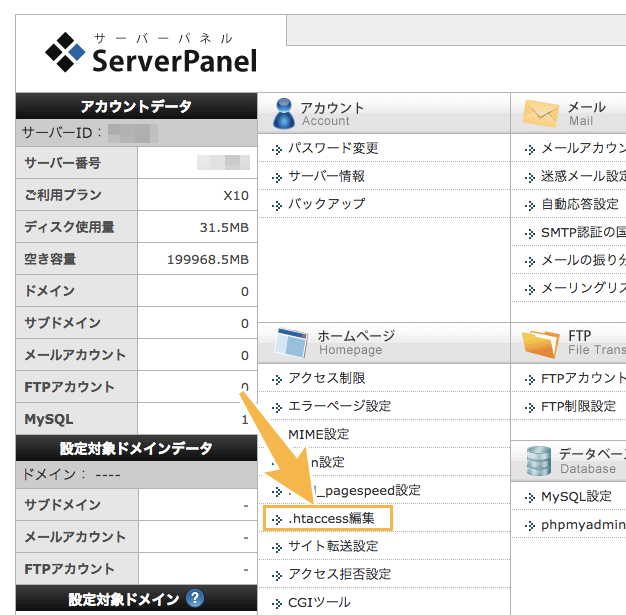Screen dimensions: 626x615
Task: Click the ServerPanel title text
Action: [174, 61]
